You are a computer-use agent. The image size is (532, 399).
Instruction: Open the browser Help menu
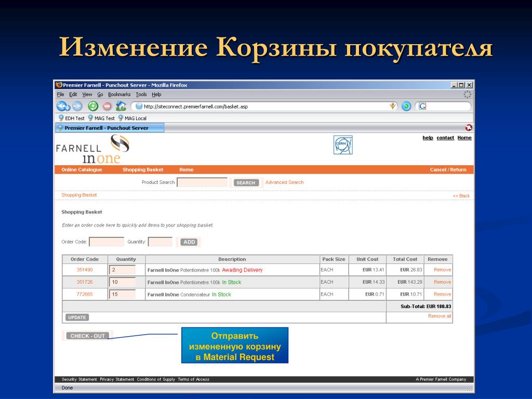156,95
